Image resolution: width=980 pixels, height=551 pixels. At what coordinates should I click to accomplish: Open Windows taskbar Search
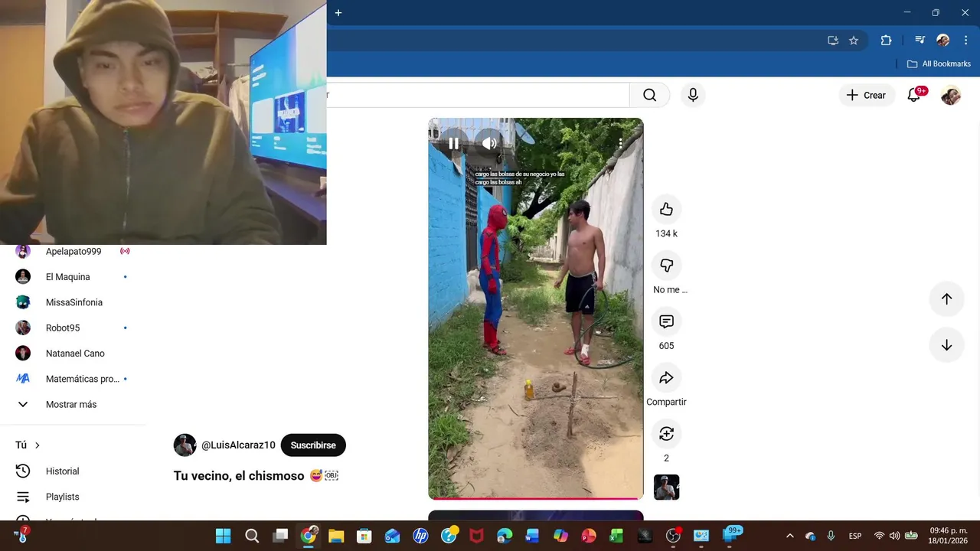[x=252, y=536]
